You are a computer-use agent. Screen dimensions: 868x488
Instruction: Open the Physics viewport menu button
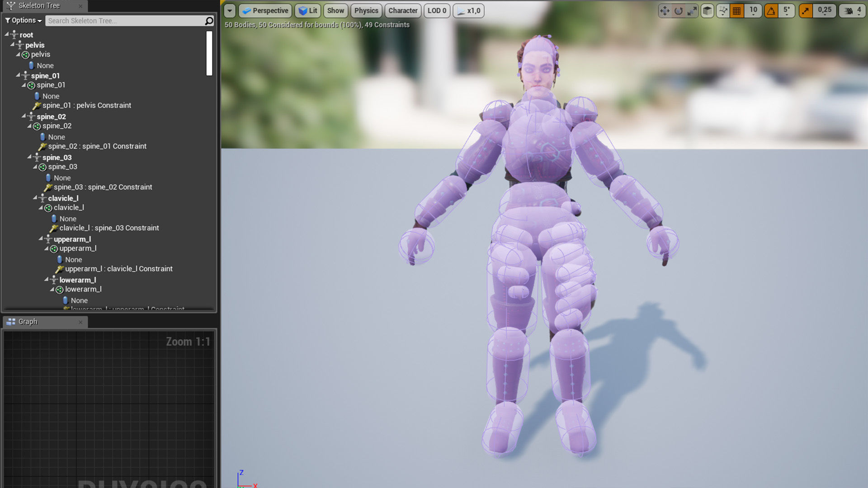coord(366,10)
